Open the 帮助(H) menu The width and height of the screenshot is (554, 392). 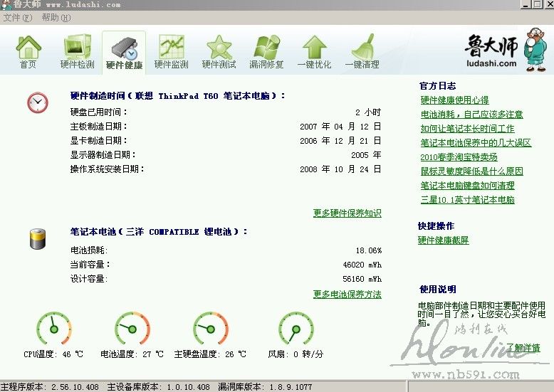(56, 17)
